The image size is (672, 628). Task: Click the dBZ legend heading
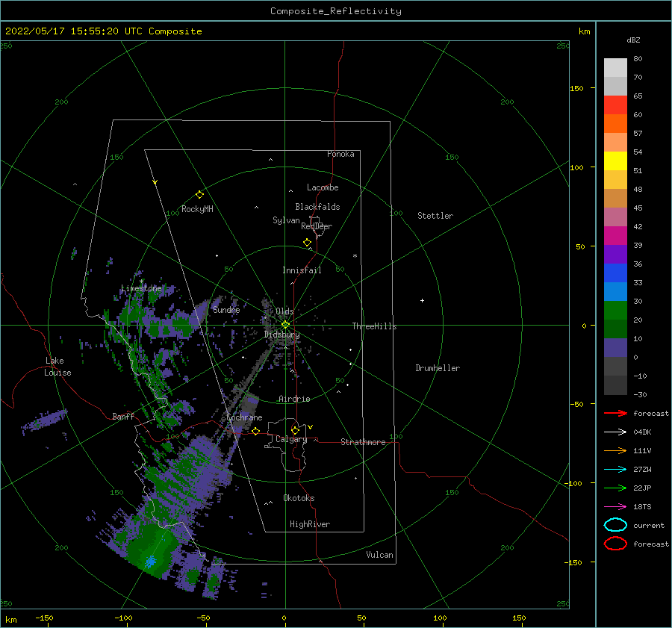click(633, 40)
